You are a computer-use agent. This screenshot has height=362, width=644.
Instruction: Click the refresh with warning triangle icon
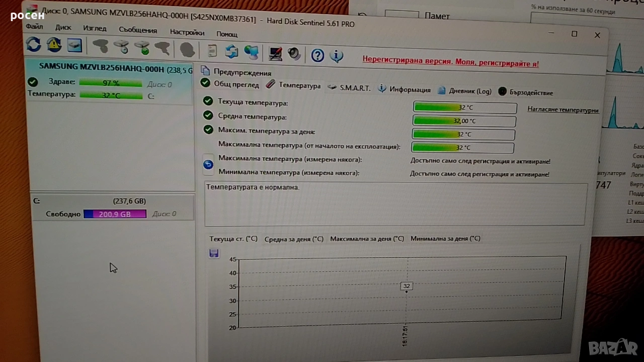click(x=54, y=45)
